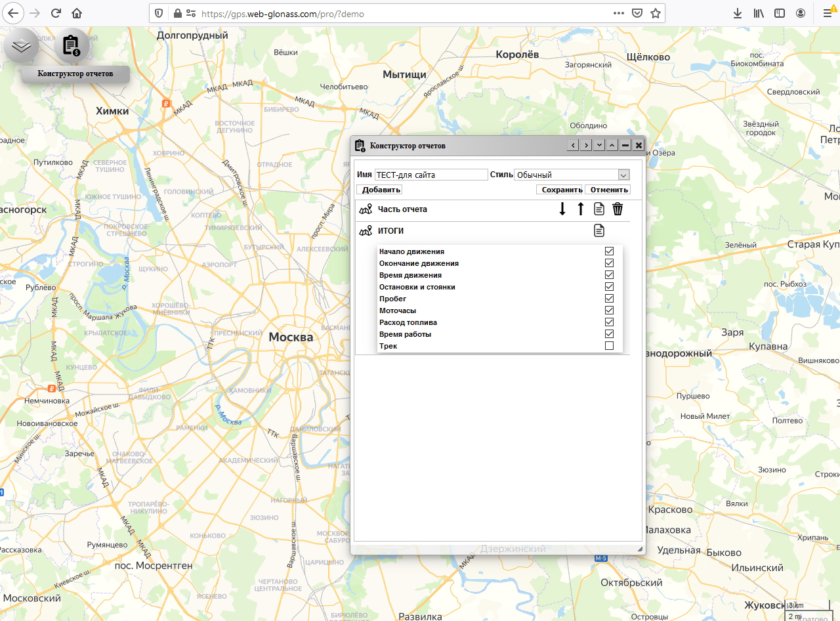Viewport: 840px width, 621px height.
Task: Click 'Октябрьский' label on map
Action: pyautogui.click(x=631, y=582)
